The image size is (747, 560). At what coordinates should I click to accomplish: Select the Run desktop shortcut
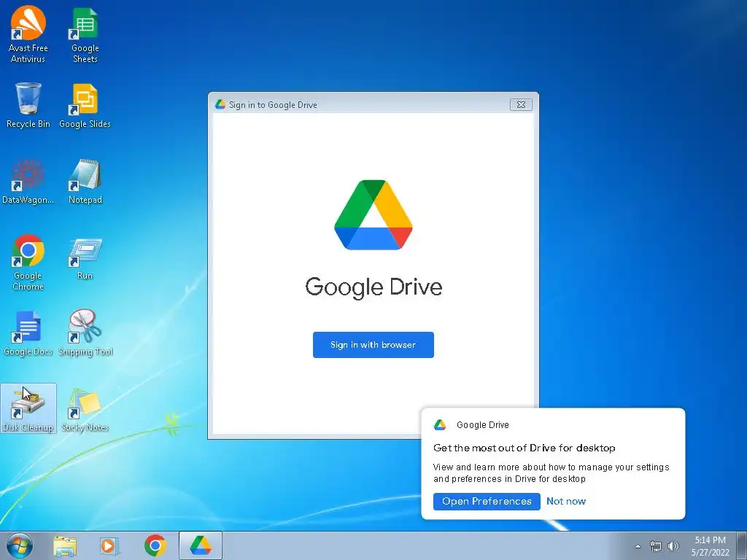[x=85, y=260]
